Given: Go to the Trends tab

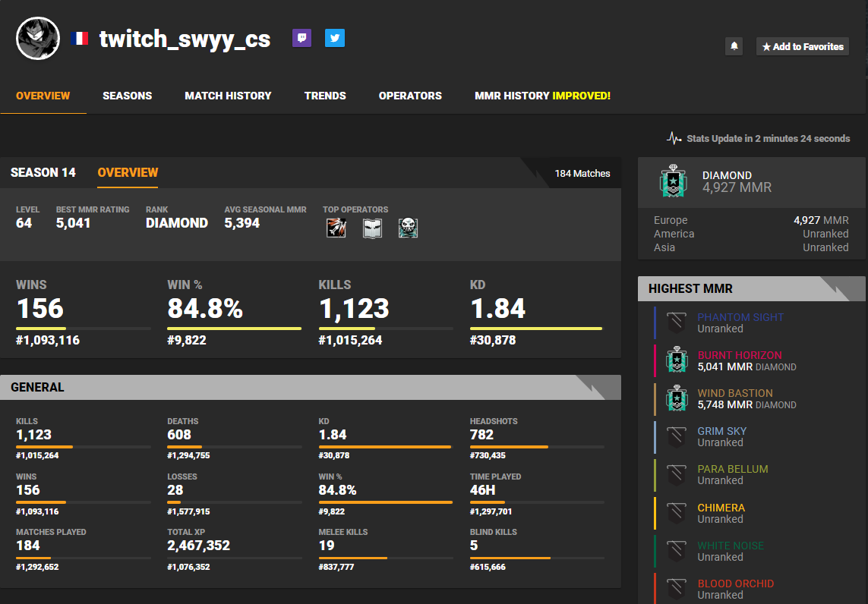Looking at the screenshot, I should point(325,96).
